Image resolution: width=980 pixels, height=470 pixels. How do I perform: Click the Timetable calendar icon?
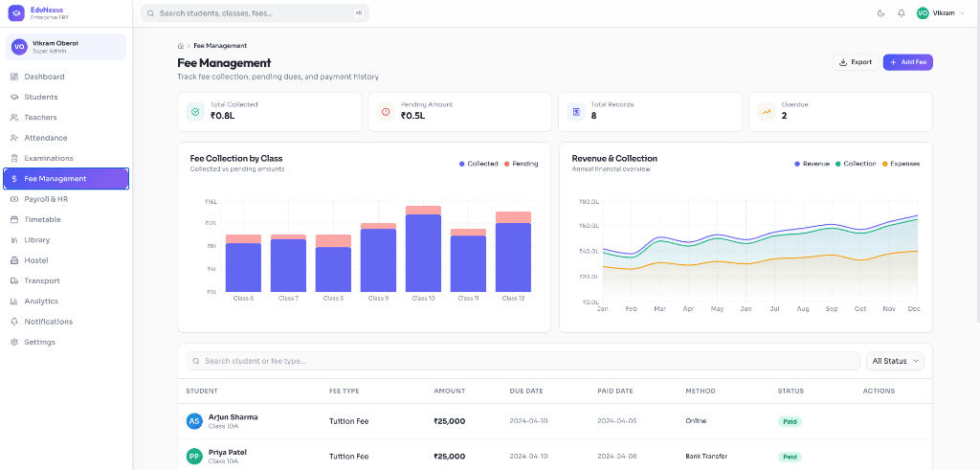pos(14,219)
